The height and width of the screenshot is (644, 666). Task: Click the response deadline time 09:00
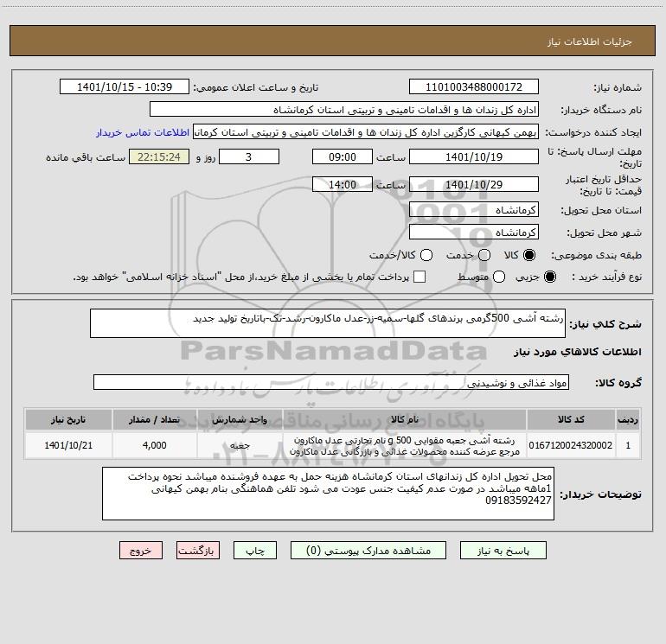coord(343,156)
